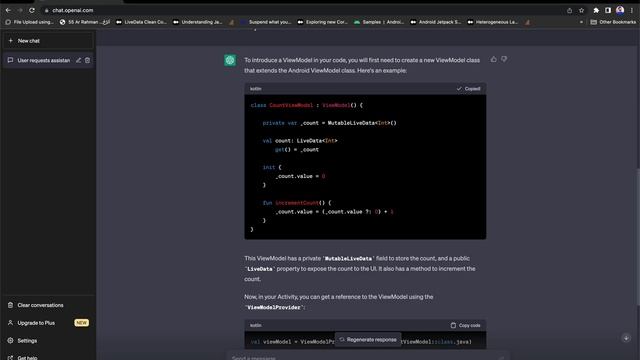
Task: Start a New chat
Action: tap(48, 41)
